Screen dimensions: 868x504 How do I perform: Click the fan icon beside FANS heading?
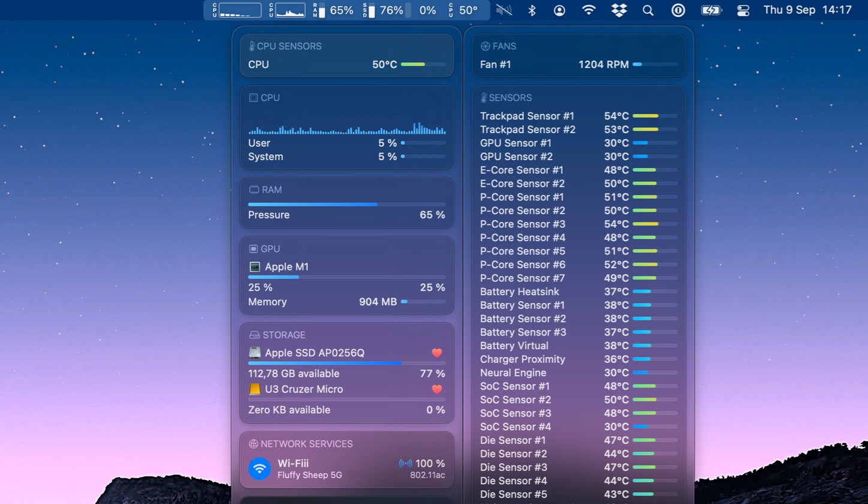(486, 46)
